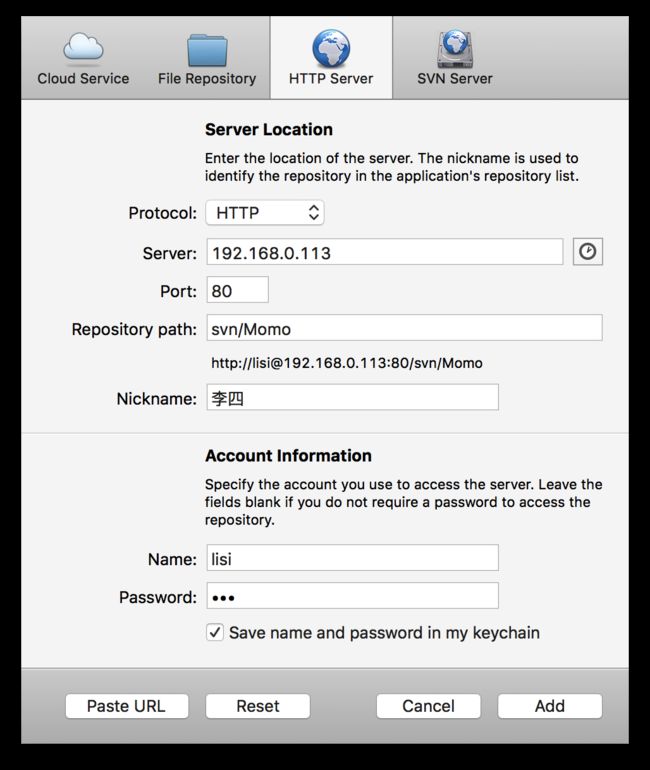Switch to the Cloud Service tab label
The image size is (650, 770).
(x=83, y=79)
